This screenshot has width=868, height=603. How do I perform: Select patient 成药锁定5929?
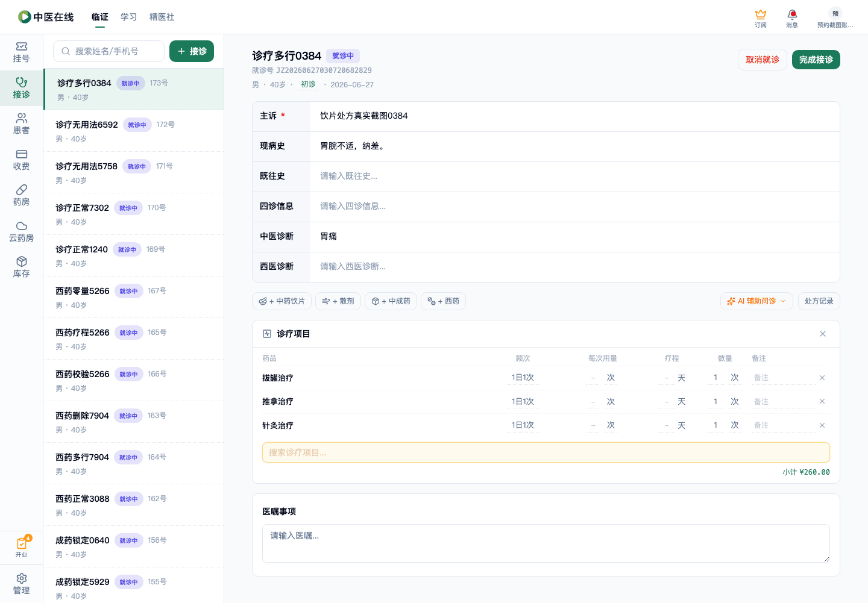point(133,586)
